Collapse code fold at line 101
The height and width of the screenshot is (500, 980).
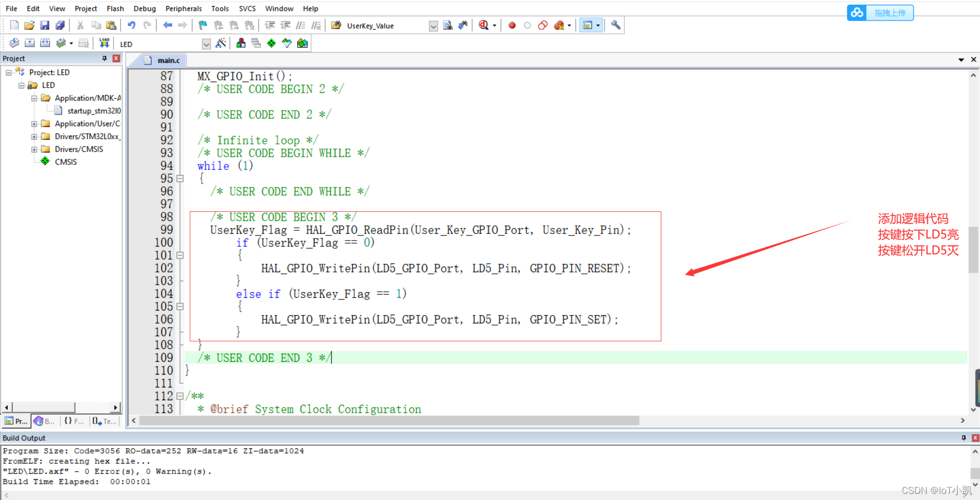[180, 255]
